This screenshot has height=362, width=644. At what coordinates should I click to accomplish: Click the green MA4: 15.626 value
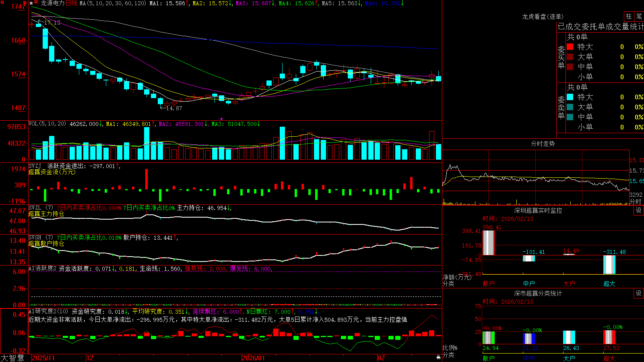coord(298,3)
